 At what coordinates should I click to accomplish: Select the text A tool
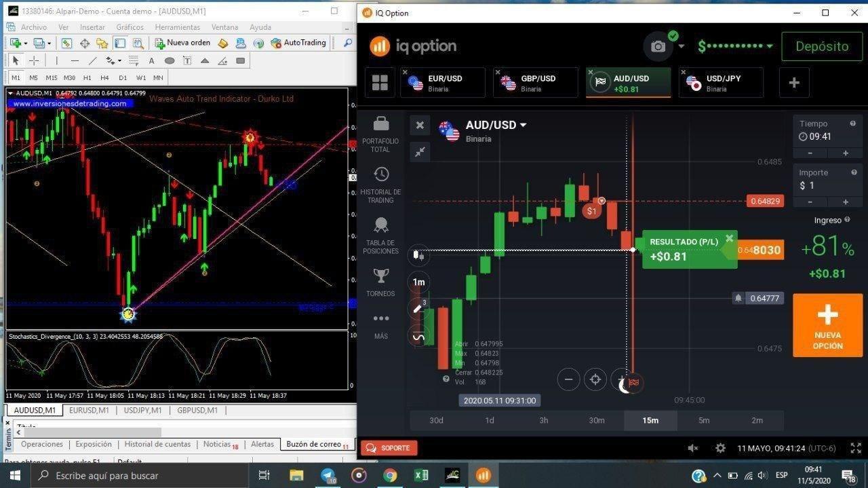pyautogui.click(x=152, y=60)
